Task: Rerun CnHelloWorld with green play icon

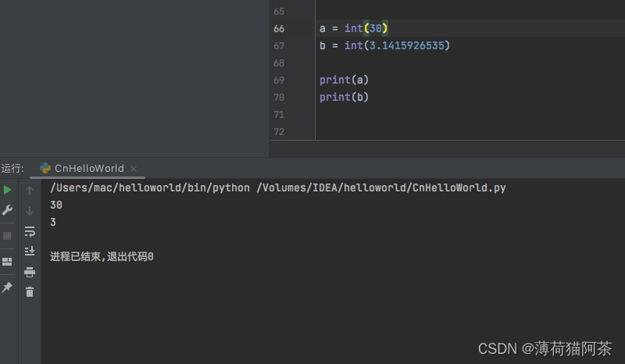Action: coord(7,190)
